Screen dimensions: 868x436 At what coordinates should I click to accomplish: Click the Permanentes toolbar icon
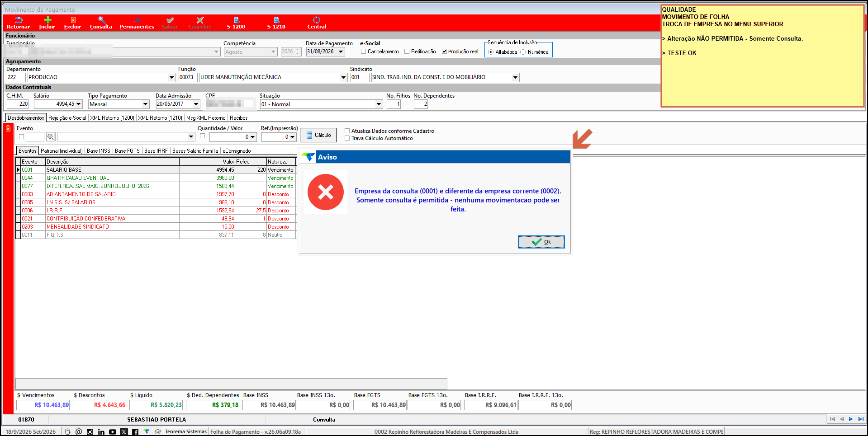(x=137, y=20)
